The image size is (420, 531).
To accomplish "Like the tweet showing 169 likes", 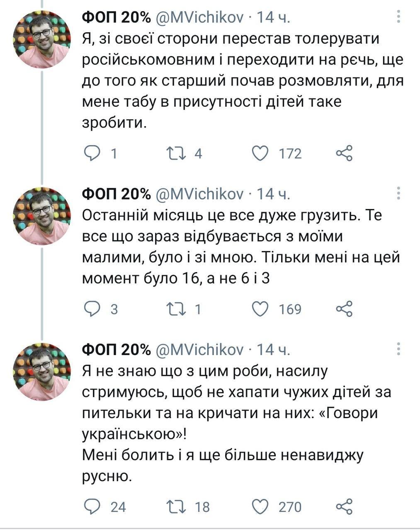I will click(260, 309).
